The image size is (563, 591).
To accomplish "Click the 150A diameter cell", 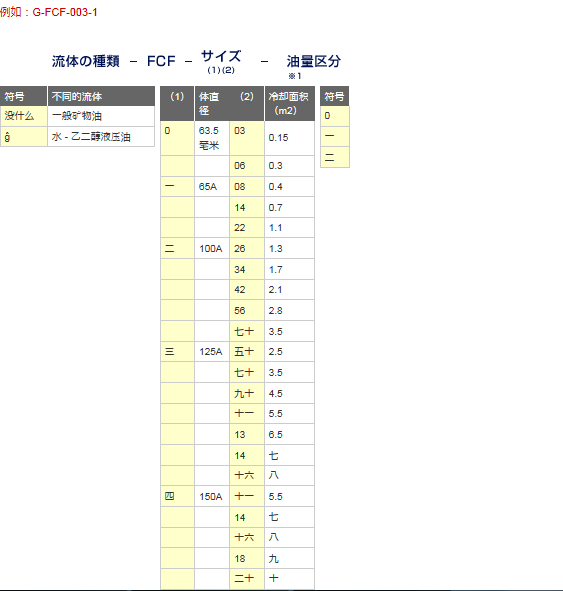I will coord(212,496).
